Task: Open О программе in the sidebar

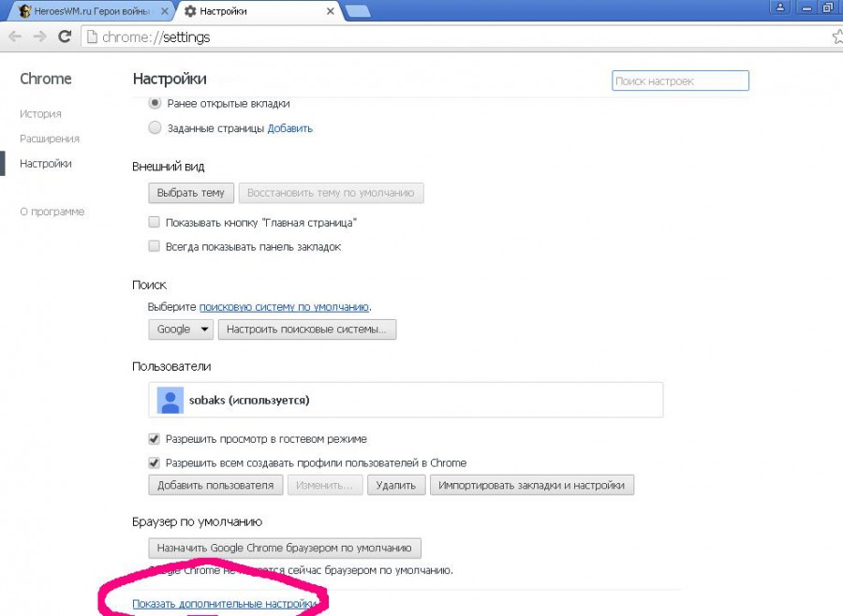Action: (x=52, y=212)
